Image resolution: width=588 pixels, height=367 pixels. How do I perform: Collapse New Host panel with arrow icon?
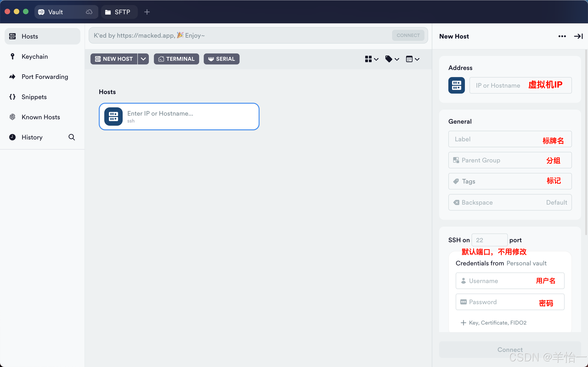click(578, 36)
